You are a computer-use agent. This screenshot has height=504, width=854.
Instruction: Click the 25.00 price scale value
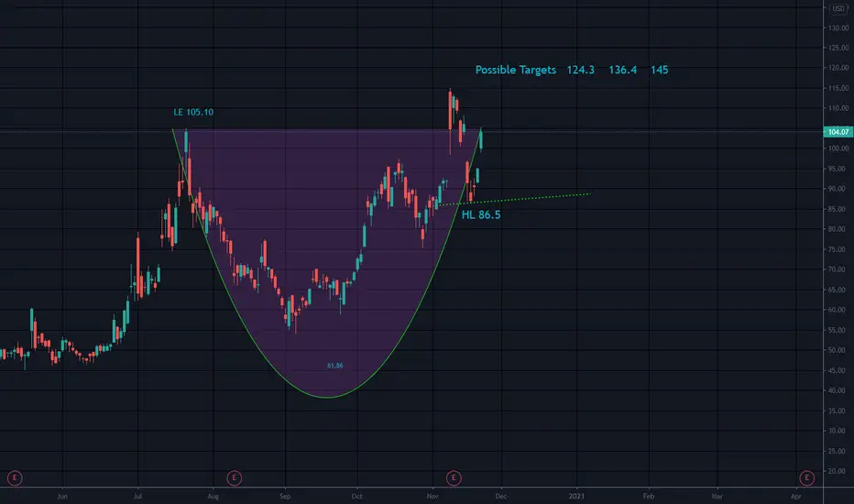point(838,451)
